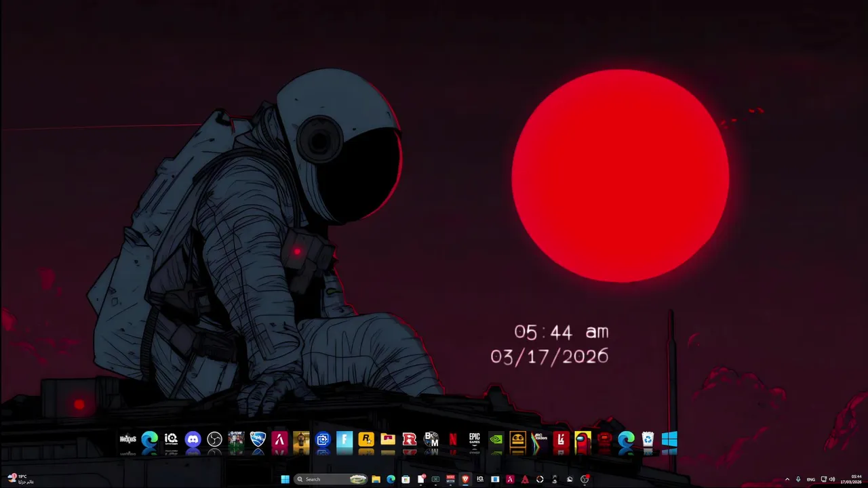This screenshot has width=868, height=488.
Task: Open the volume tray icon
Action: point(832,479)
